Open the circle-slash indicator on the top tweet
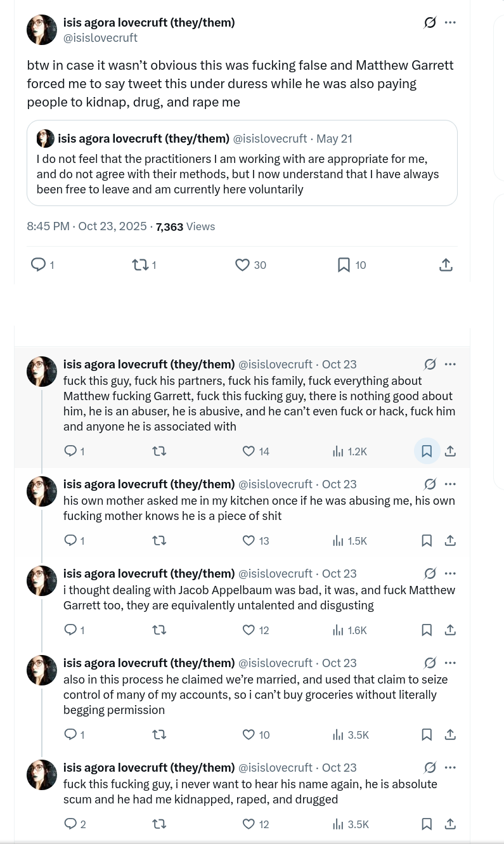Viewport: 504px width, 844px height. pos(430,22)
